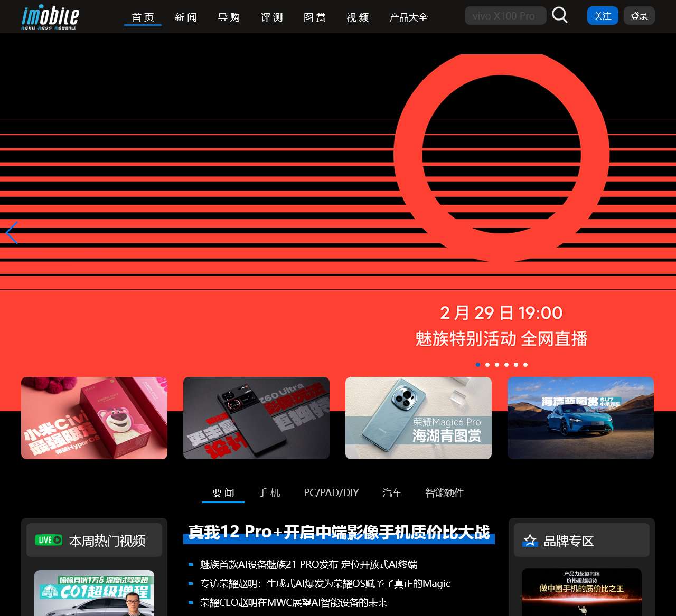Click the imobile logo

tap(50, 17)
